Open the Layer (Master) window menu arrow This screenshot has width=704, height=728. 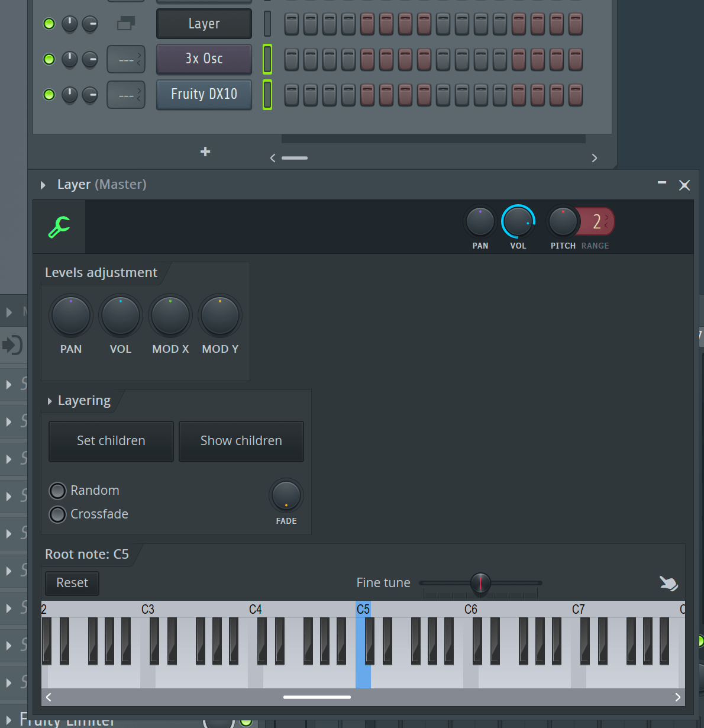[43, 185]
